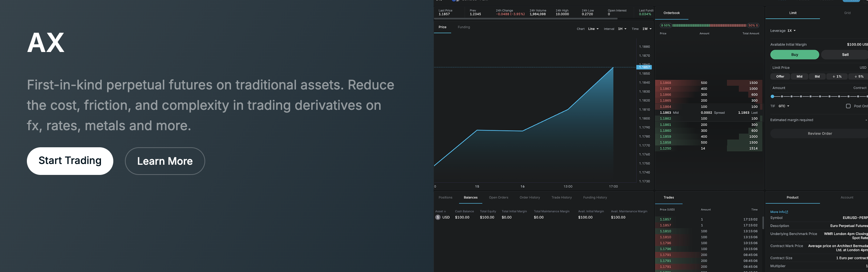868x272 pixels.
Task: Click the Cash Balance $100.00 value
Action: pos(462,217)
